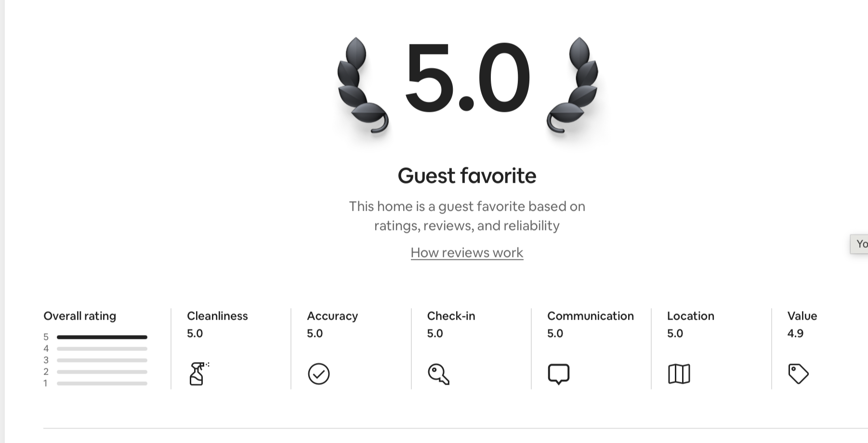The width and height of the screenshot is (868, 443).
Task: Click the left laurel wreath icon
Action: 362,85
